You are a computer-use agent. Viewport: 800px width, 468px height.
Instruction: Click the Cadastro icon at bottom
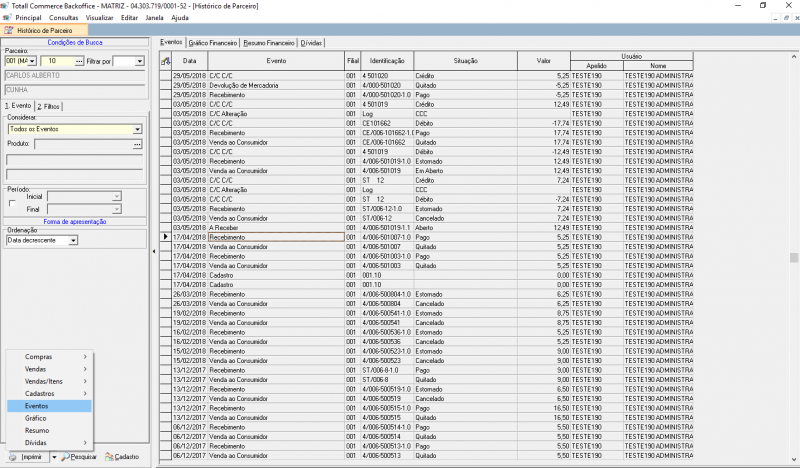tap(108, 456)
